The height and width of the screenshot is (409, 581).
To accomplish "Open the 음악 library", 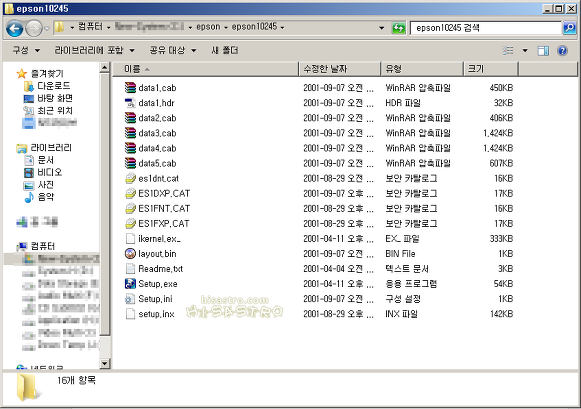I will (46, 197).
